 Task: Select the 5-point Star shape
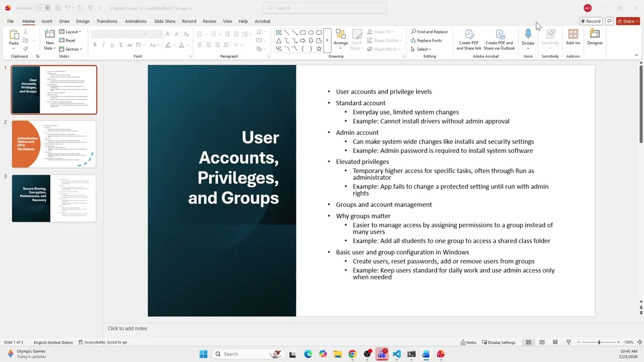pyautogui.click(x=319, y=49)
